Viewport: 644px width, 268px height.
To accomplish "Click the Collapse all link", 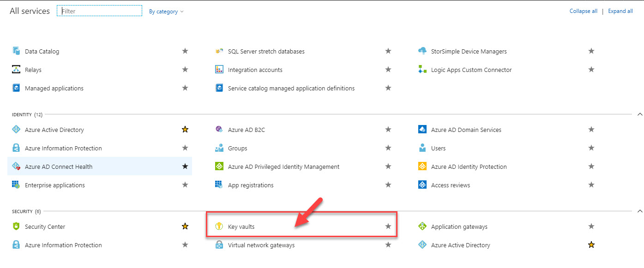I will (x=584, y=11).
